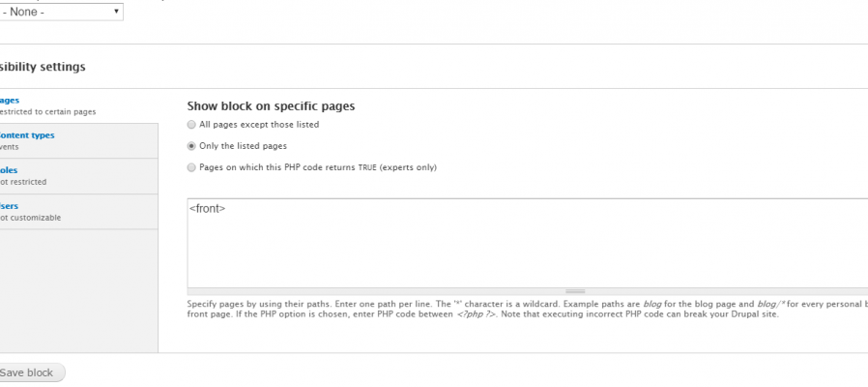Grab the textarea resize grippie handle
Screen dimensions: 868x387
[x=575, y=291]
